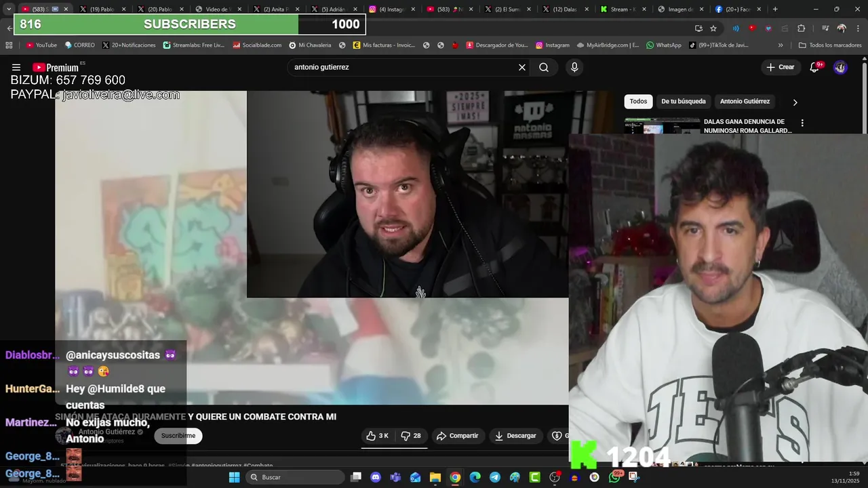Open the YouTube hamburger guide menu
The width and height of the screenshot is (868, 488).
(16, 67)
